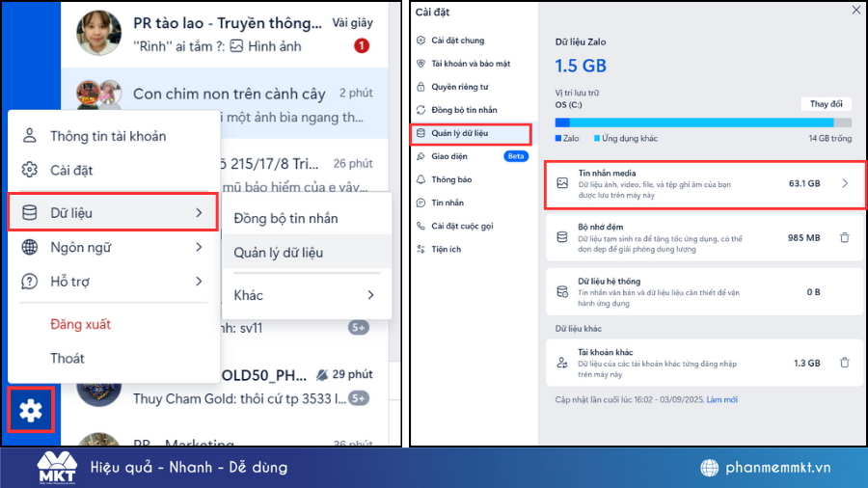Screen dimensions: 868x488
Task: Click the storage usage bar
Action: tap(703, 122)
